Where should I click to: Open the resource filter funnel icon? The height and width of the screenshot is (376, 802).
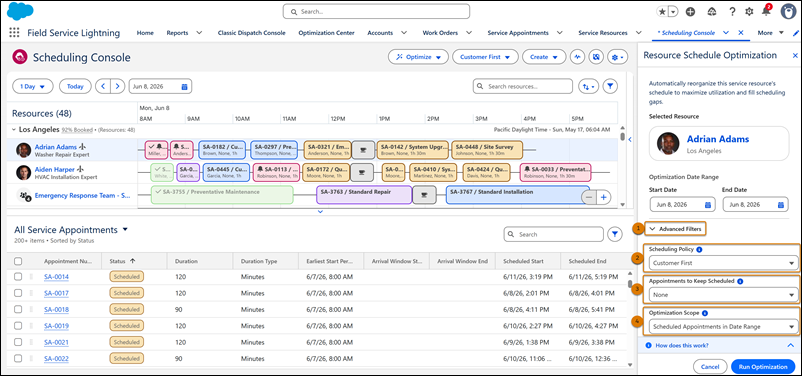point(610,86)
